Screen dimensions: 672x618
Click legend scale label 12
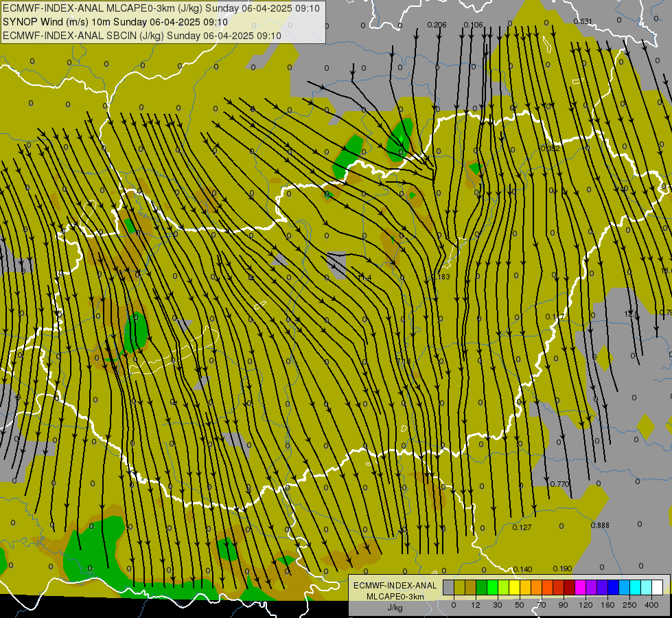pos(476,605)
